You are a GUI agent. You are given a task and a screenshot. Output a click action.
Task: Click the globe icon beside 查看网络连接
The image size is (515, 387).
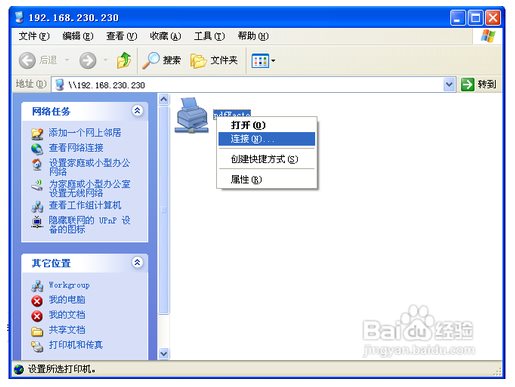click(37, 149)
